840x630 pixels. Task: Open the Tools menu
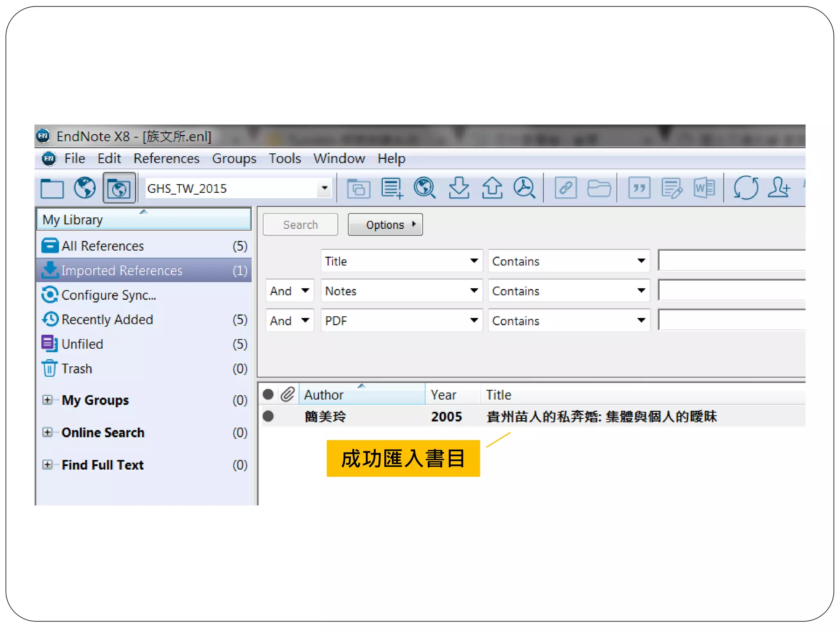click(x=285, y=159)
